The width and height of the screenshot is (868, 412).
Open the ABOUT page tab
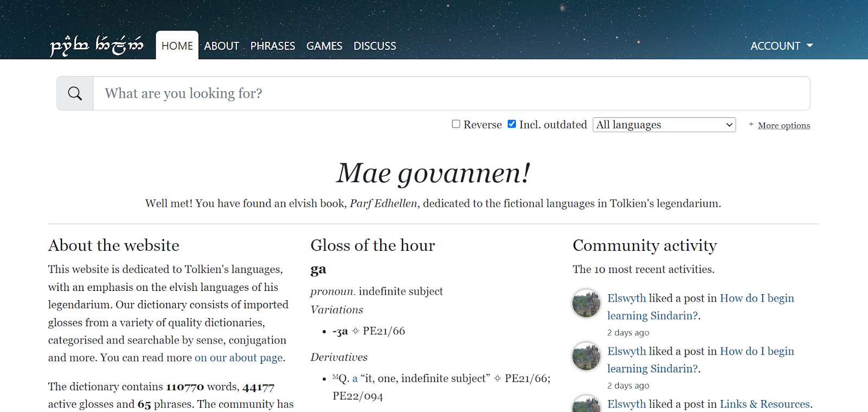(x=221, y=46)
